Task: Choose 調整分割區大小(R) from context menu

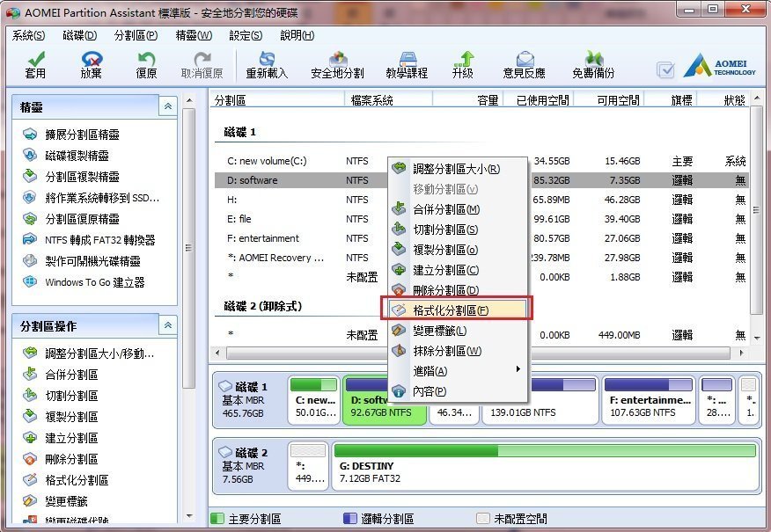Action: 458,169
